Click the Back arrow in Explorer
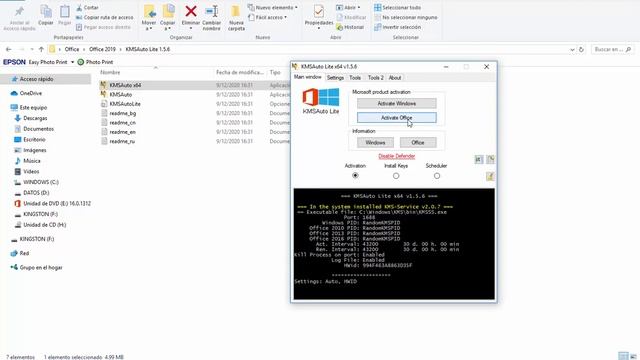The width and height of the screenshot is (640, 360). point(9,49)
